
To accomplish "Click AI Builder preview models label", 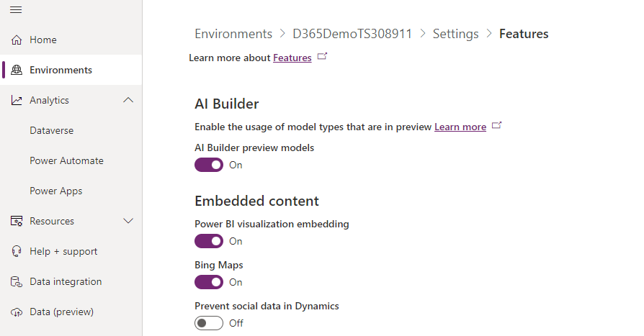I will pos(254,147).
